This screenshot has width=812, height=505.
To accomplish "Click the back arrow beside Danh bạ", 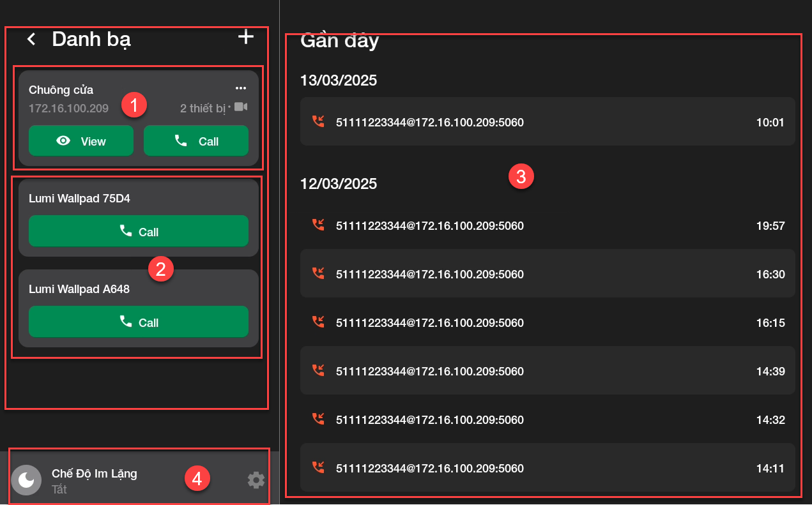I will [31, 40].
